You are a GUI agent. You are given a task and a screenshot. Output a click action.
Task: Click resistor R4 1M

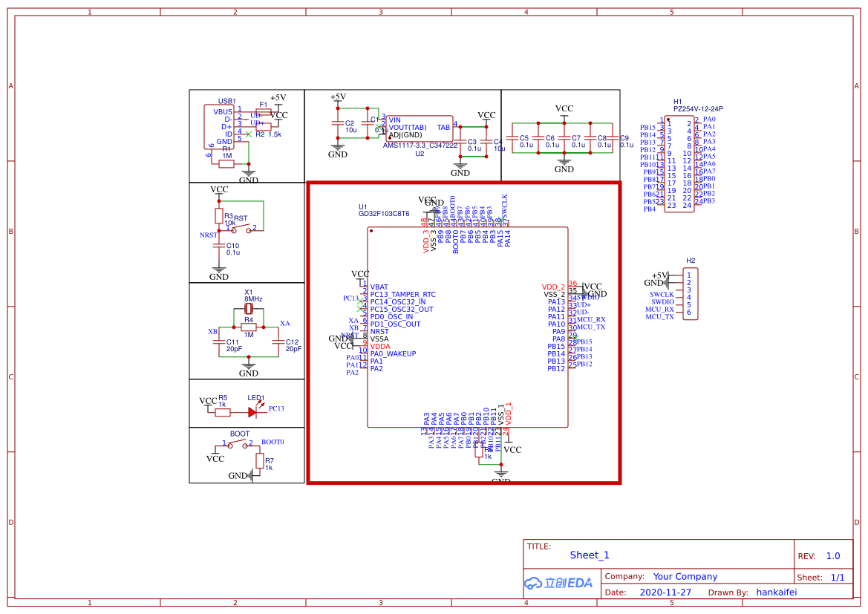click(249, 327)
